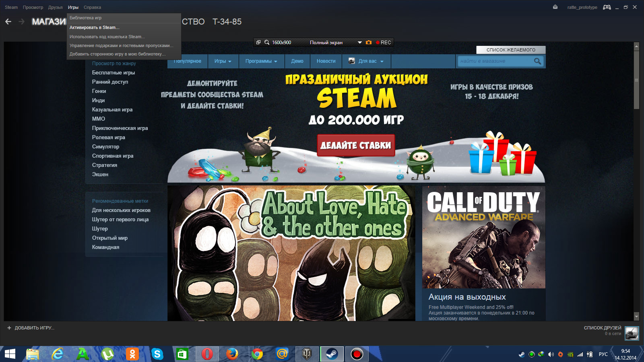Click the ДОБАВИТЬ ИГРУ link
This screenshot has width=644, height=362.
tap(34, 328)
